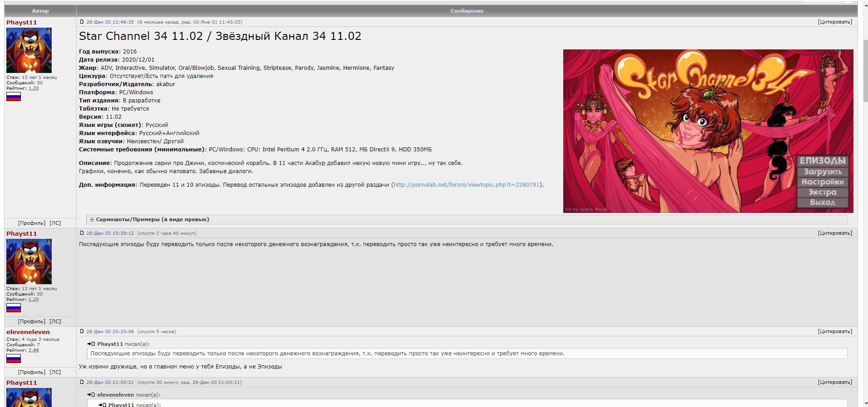868x407 pixels.
Task: Click the 'Язык интерфейса: Русский+Английский' line
Action: tap(139, 133)
